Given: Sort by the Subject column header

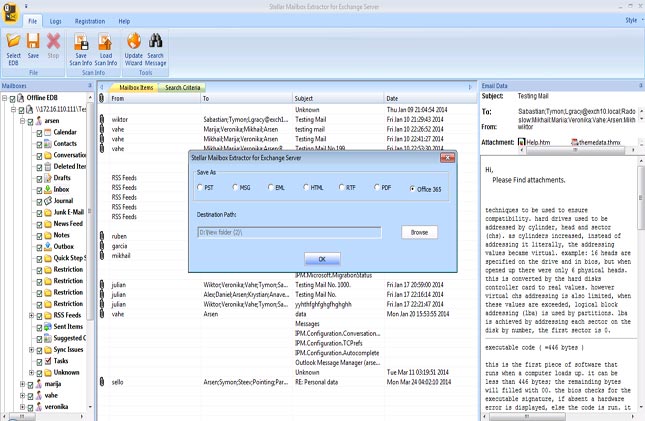Looking at the screenshot, I should [338, 98].
